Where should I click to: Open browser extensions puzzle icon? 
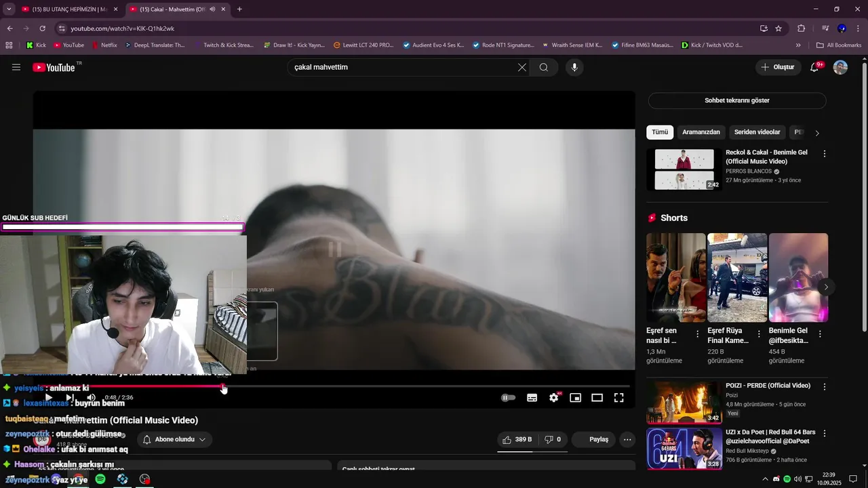coord(801,28)
